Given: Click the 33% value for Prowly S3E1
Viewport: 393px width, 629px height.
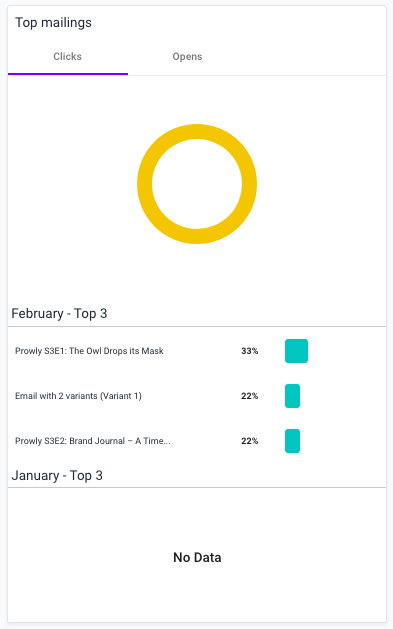Looking at the screenshot, I should tap(249, 351).
